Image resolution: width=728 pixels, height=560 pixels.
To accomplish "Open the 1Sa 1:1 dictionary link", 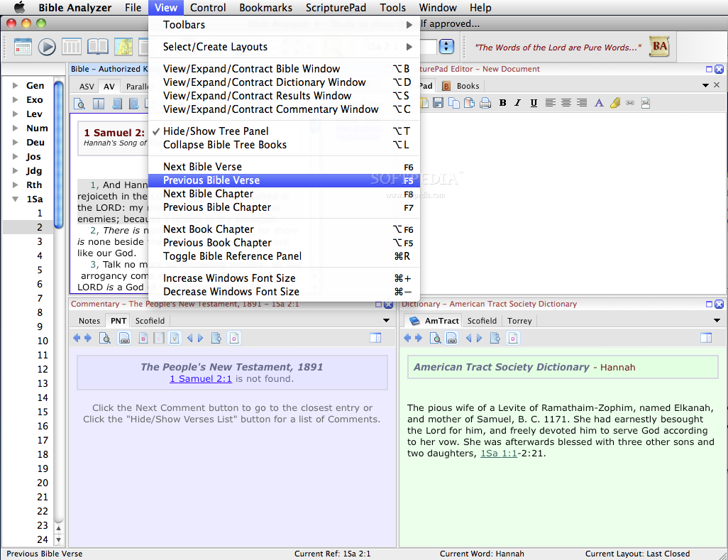I will point(499,454).
